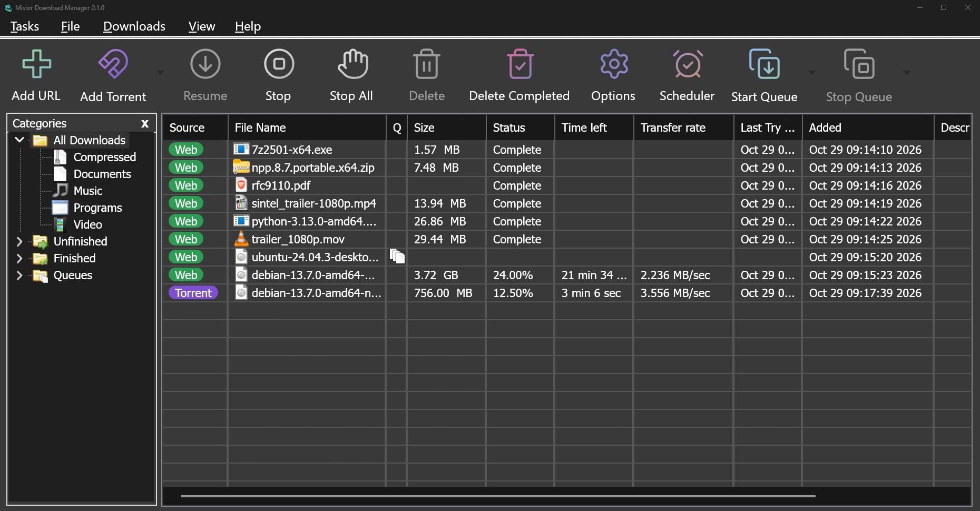This screenshot has width=980, height=511.
Task: Click the queue icon in the ubuntu row
Action: (397, 257)
